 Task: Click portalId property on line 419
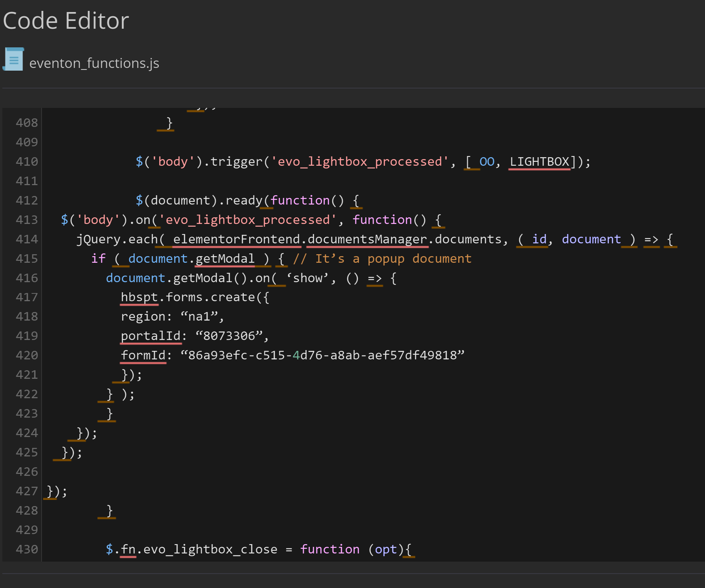coord(151,336)
